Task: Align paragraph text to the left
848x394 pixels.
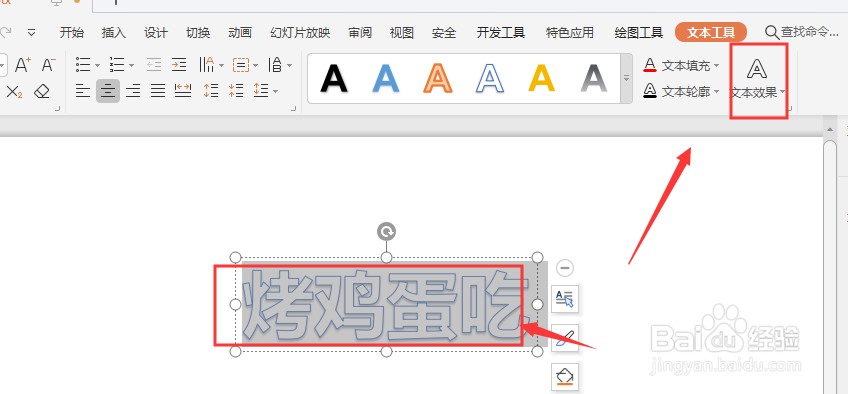Action: (x=83, y=91)
